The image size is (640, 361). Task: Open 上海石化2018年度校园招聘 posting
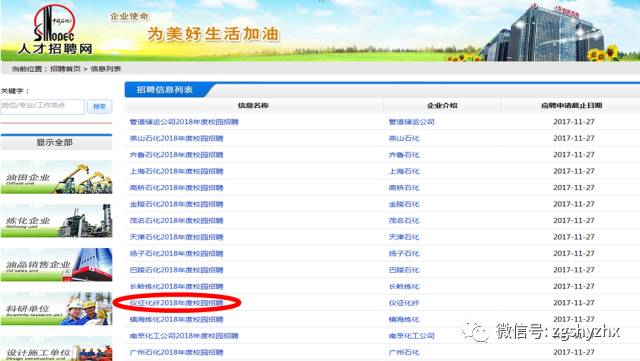(x=177, y=171)
